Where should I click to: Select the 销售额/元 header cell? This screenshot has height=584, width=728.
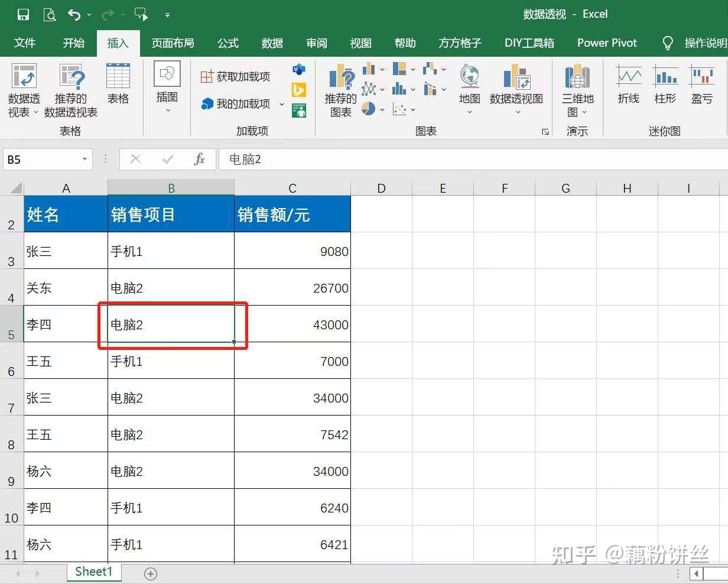[292, 214]
